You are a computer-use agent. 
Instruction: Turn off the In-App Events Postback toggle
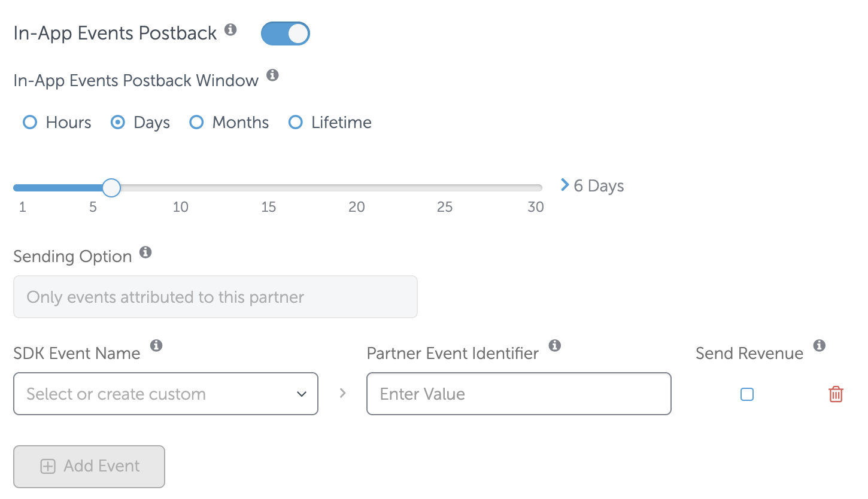tap(286, 34)
